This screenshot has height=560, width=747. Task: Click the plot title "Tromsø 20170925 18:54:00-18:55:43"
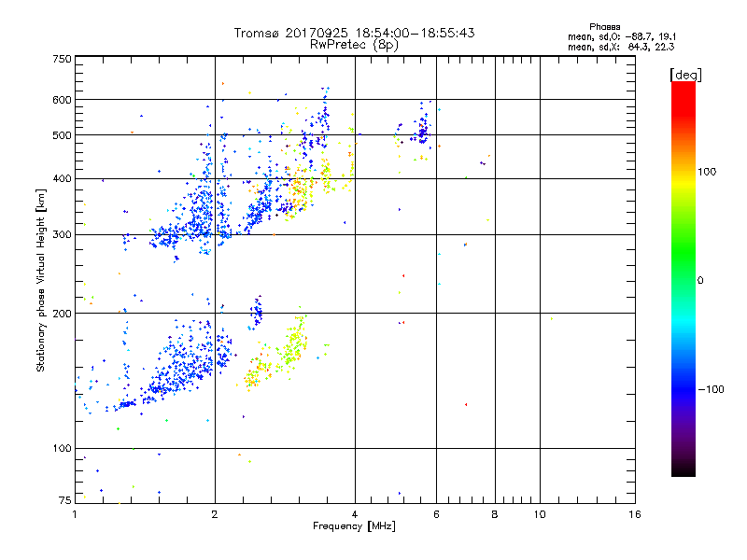point(354,33)
